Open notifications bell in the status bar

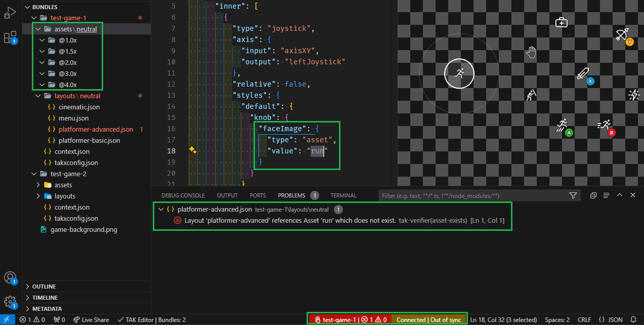pyautogui.click(x=633, y=319)
